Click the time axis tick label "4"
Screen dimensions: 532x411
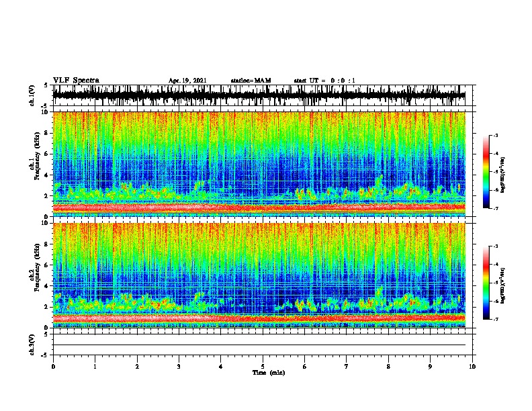[x=221, y=367]
